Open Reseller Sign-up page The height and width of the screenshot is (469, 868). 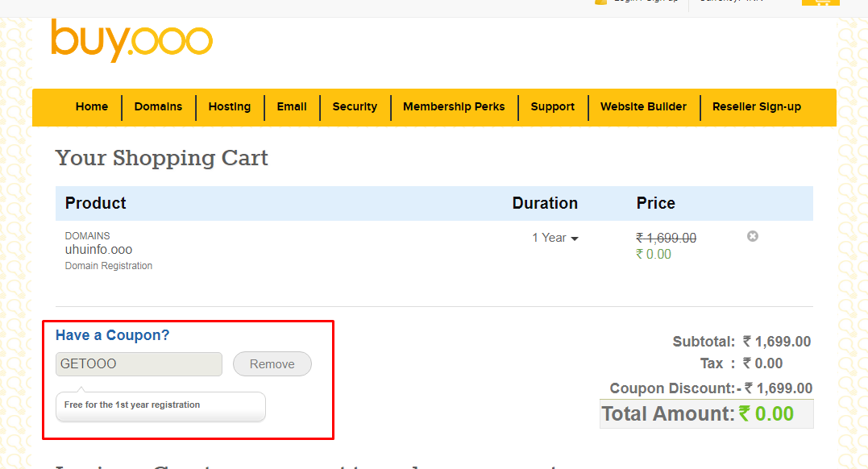point(757,107)
